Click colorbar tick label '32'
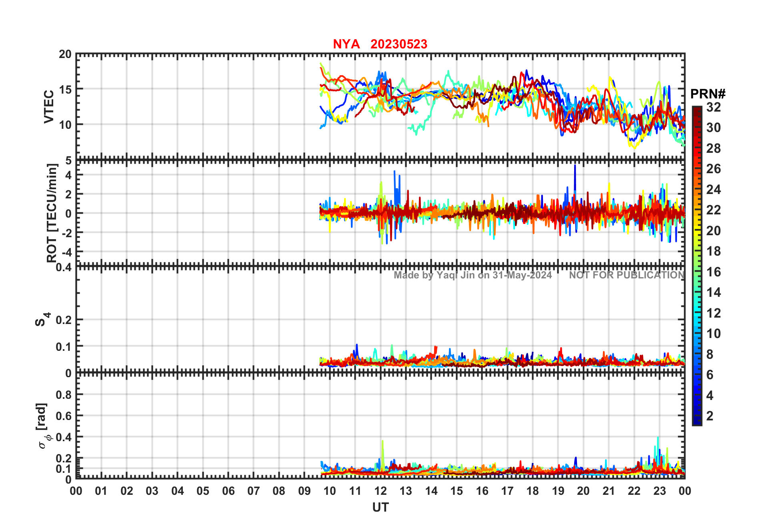The width and height of the screenshot is (761, 532). click(713, 107)
